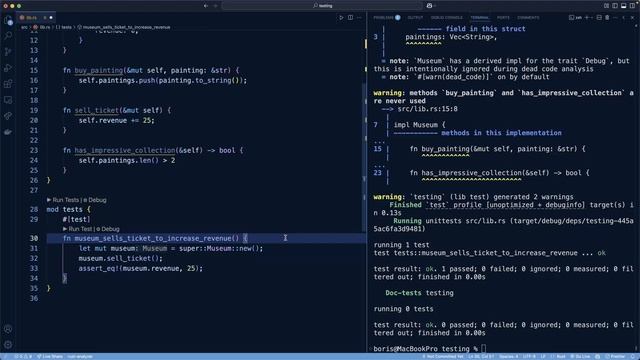The height and width of the screenshot is (360, 640).
Task: Click the Live Share status bar item
Action: 50,356
